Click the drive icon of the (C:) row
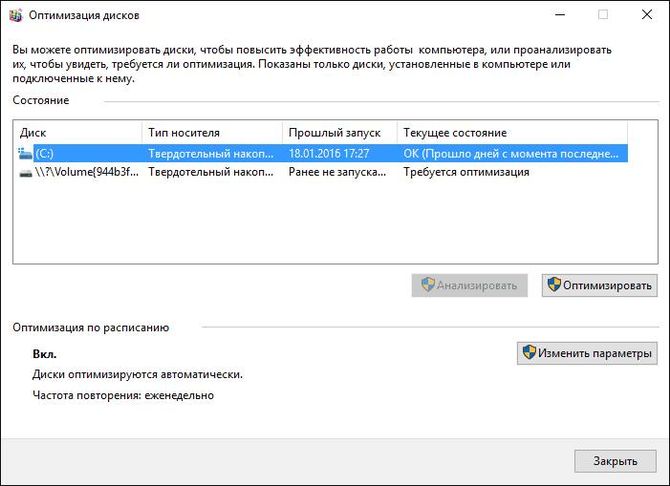This screenshot has width=670, height=486. 25,153
